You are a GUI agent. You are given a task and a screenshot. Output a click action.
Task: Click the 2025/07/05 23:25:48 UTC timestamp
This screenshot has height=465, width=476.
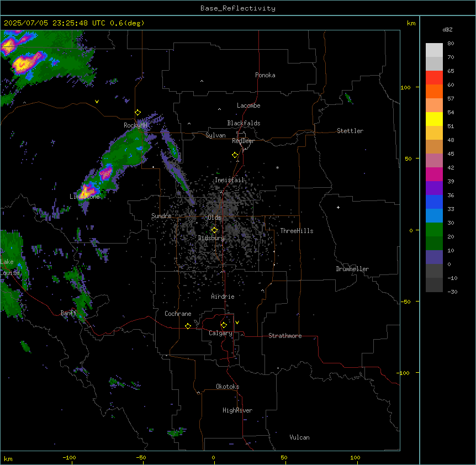[x=55, y=23]
